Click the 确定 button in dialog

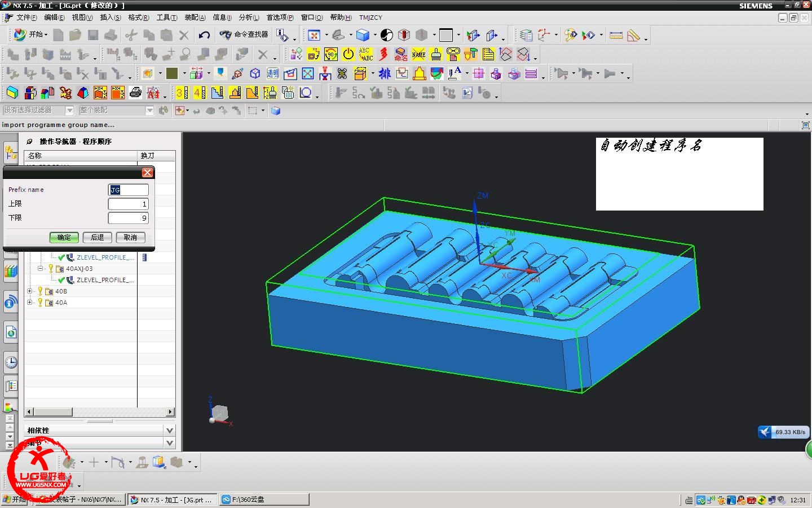(x=64, y=238)
